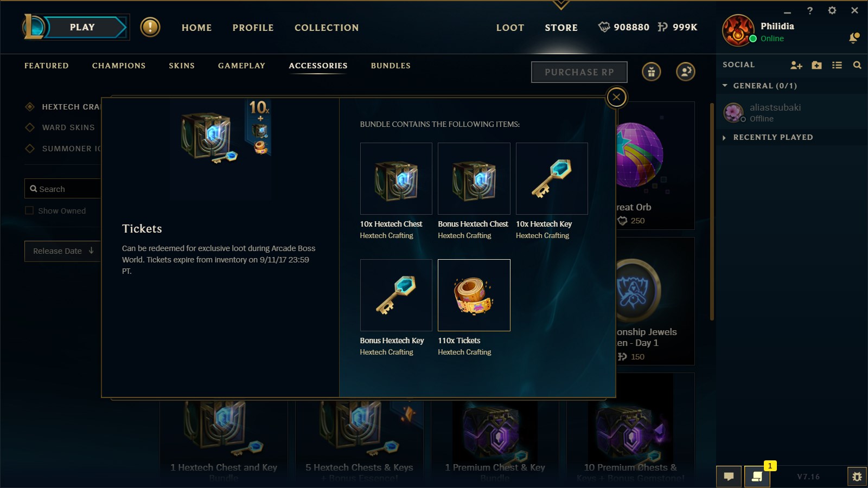Click the bug report icon at bottom

point(857,477)
